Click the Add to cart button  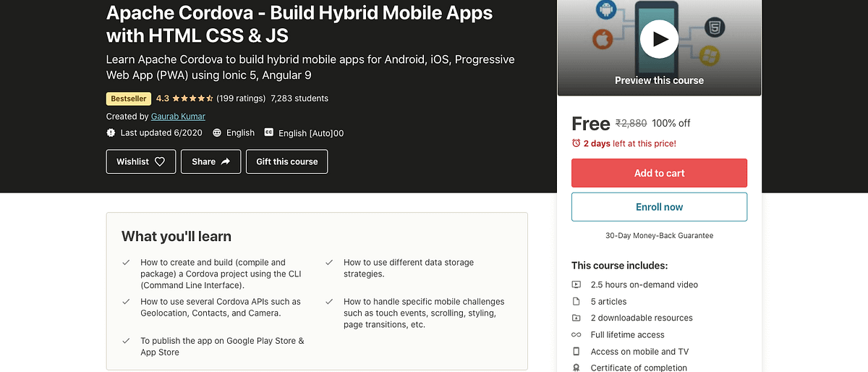click(x=659, y=173)
